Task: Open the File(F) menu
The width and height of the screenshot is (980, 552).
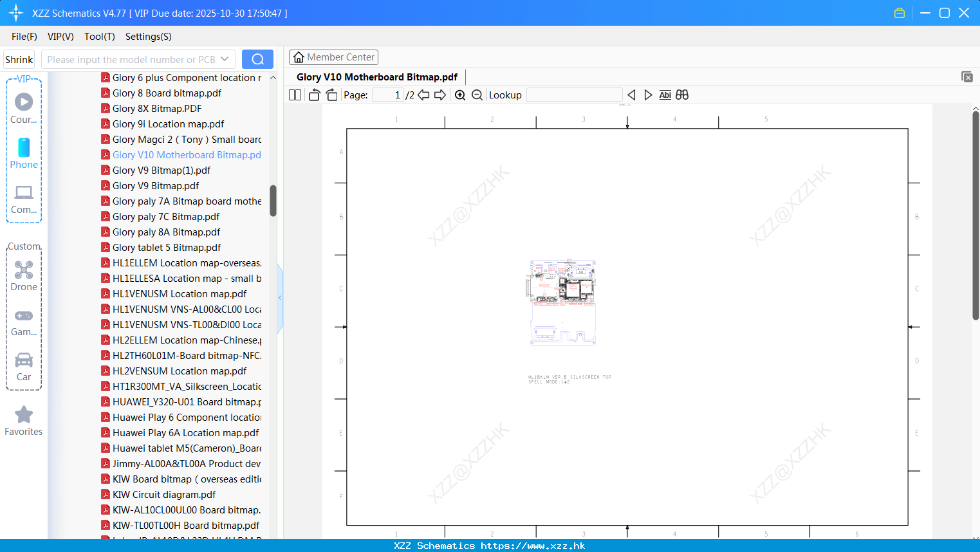Action: [24, 37]
